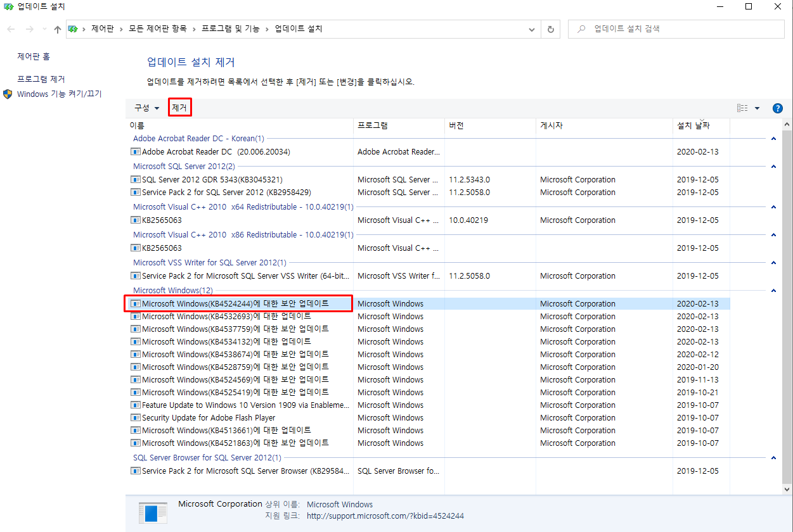Click KB4521863 security update icon
Viewport: 793px width, 532px height.
point(135,443)
